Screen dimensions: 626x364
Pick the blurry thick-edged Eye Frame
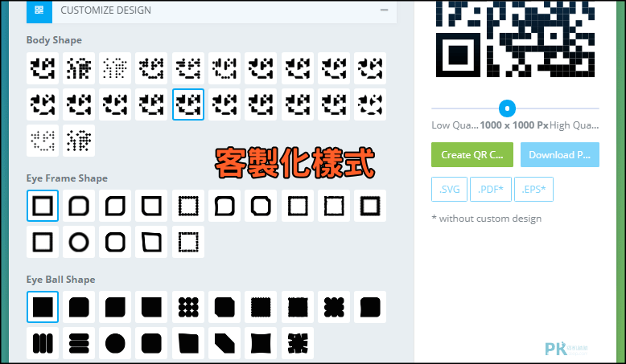point(370,206)
